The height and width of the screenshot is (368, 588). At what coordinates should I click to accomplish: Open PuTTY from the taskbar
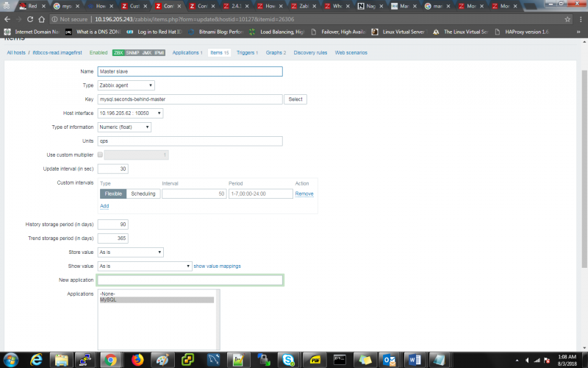click(x=85, y=360)
